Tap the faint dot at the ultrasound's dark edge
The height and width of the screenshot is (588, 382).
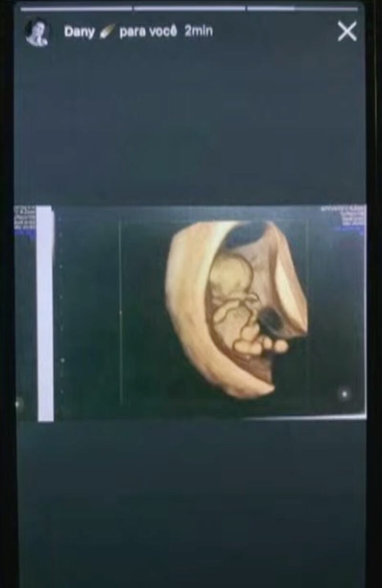pyautogui.click(x=19, y=404)
